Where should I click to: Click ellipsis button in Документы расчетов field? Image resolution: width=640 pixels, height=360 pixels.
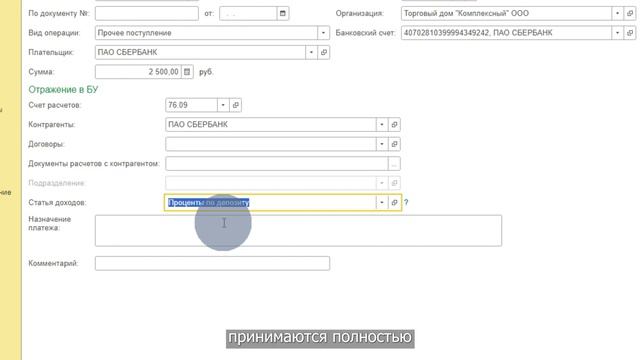coord(394,164)
